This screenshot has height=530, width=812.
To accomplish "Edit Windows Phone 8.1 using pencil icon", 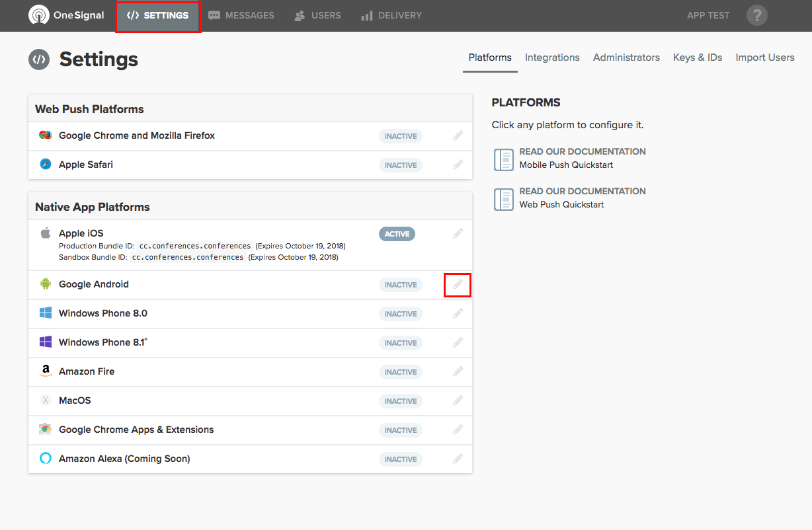I will (458, 342).
